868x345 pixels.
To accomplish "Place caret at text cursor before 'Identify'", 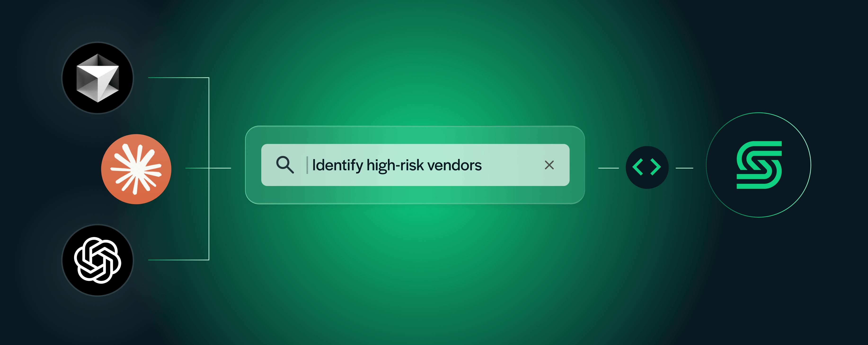I will coord(307,165).
